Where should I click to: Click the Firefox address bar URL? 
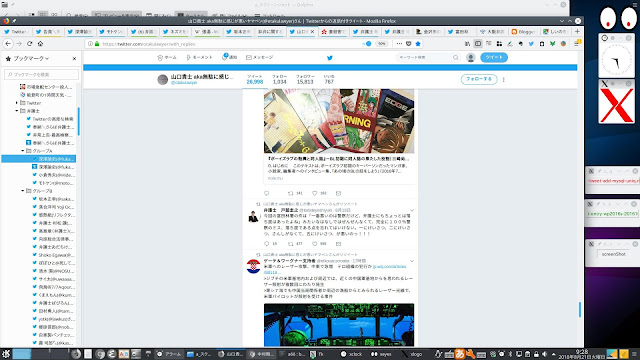tap(149, 44)
